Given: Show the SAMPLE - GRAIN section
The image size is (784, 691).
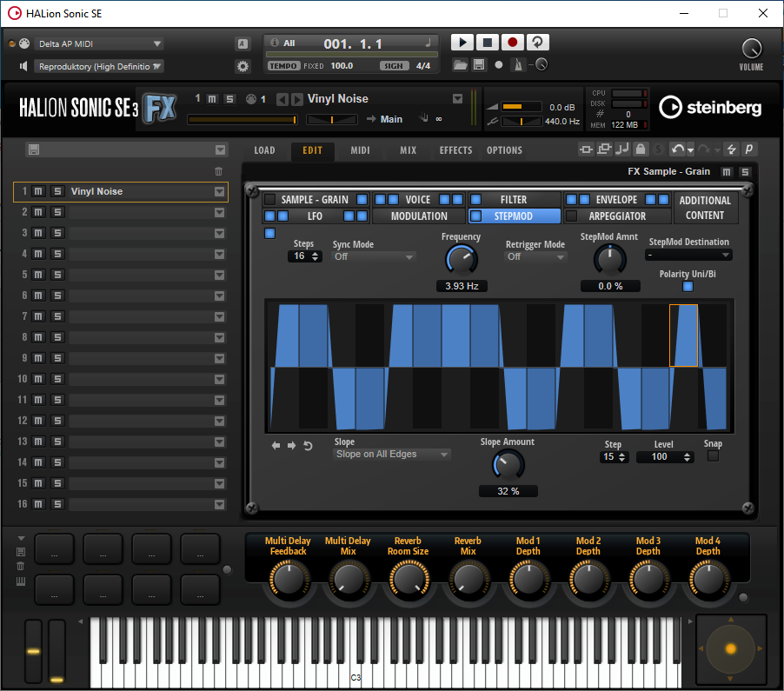Looking at the screenshot, I should [x=315, y=200].
